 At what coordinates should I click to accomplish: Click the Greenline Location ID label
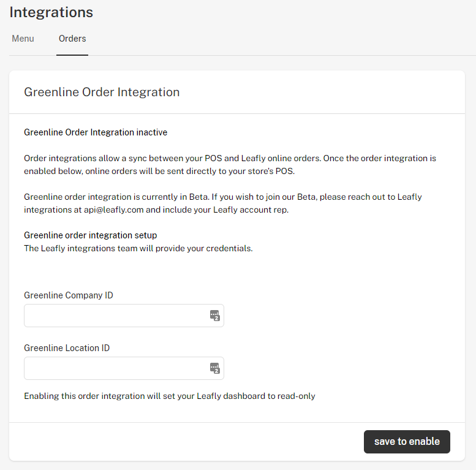pyautogui.click(x=67, y=348)
